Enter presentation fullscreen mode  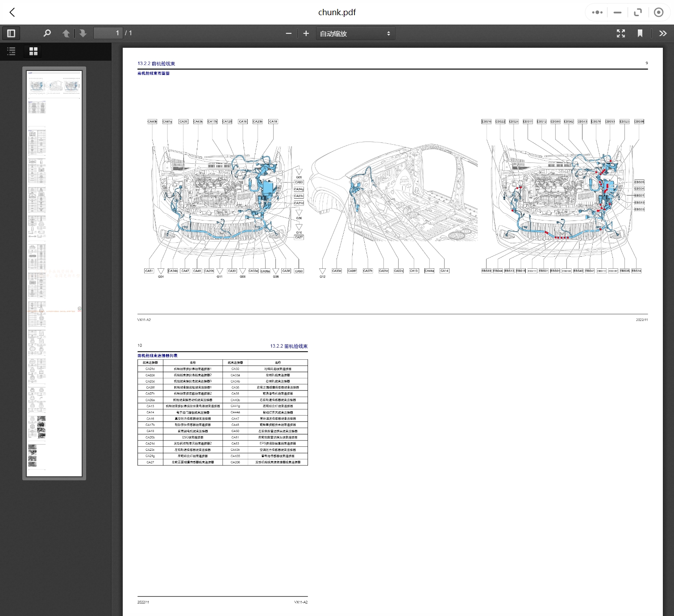tap(620, 33)
